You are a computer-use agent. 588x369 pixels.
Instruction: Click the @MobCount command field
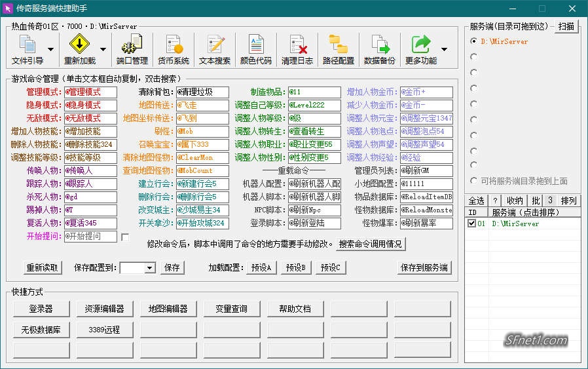202,171
